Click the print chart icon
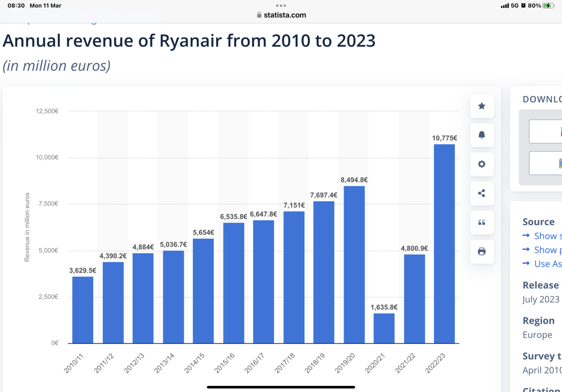Image resolution: width=562 pixels, height=392 pixels. tap(482, 251)
